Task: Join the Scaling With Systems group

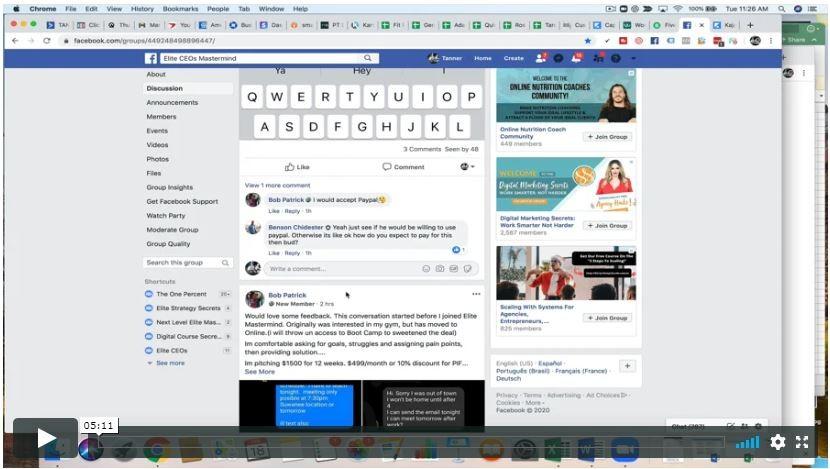Action: 607,318
